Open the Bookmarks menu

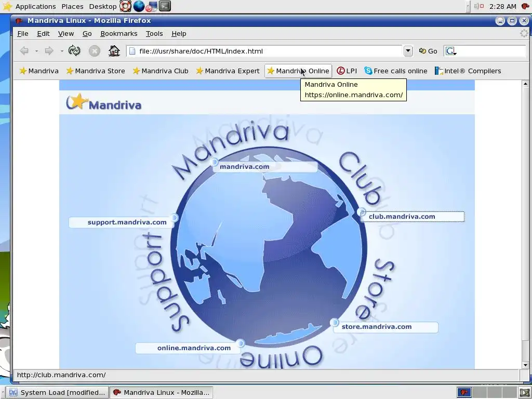[119, 34]
